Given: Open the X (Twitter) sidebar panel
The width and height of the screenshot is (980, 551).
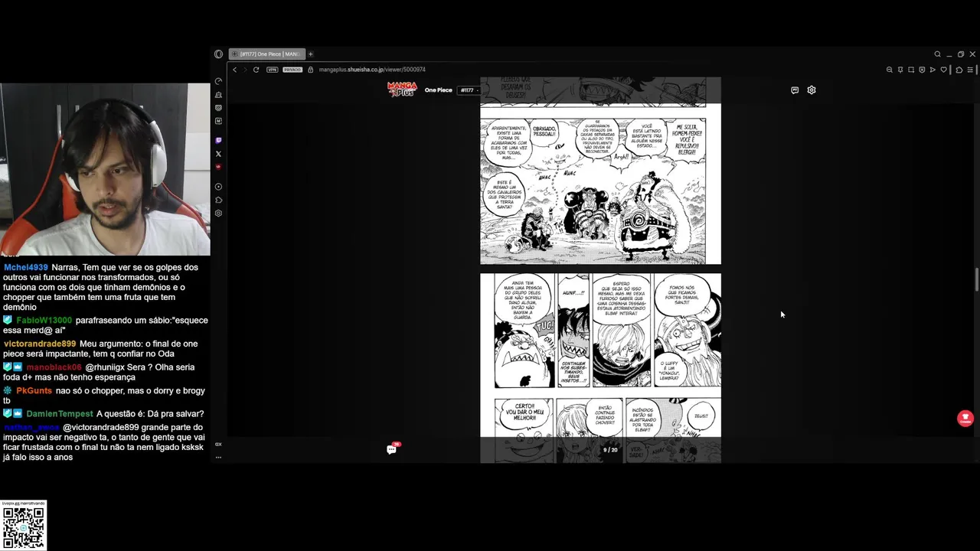Looking at the screenshot, I should pyautogui.click(x=218, y=154).
